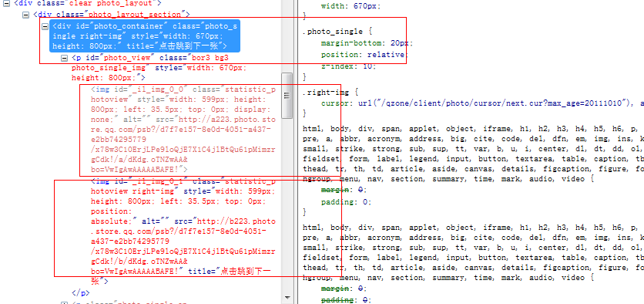The height and width of the screenshot is (304, 644).
Task: Edit the cursor: url next.cur declaration
Action: tap(482, 103)
